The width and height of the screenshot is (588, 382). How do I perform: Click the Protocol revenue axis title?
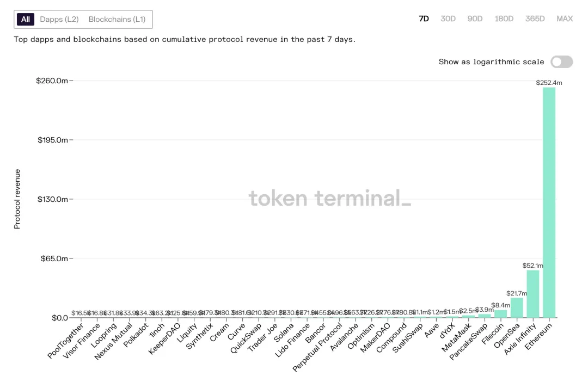tap(17, 199)
